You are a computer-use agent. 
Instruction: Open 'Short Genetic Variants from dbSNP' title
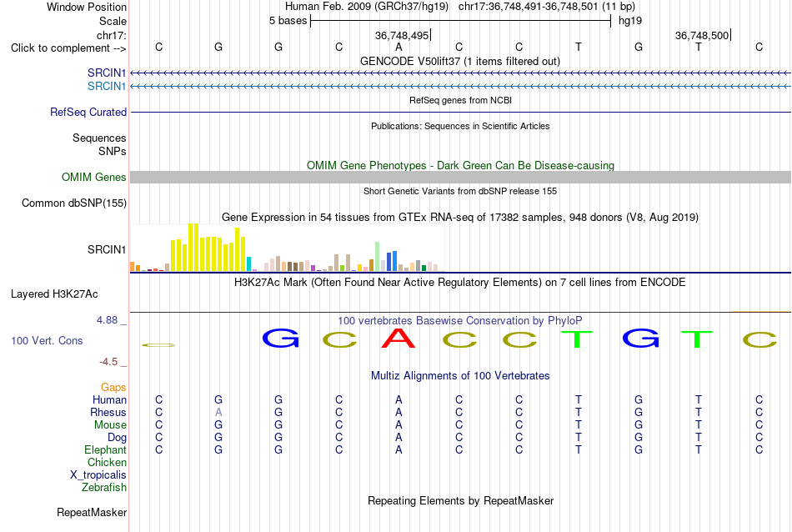[460, 191]
